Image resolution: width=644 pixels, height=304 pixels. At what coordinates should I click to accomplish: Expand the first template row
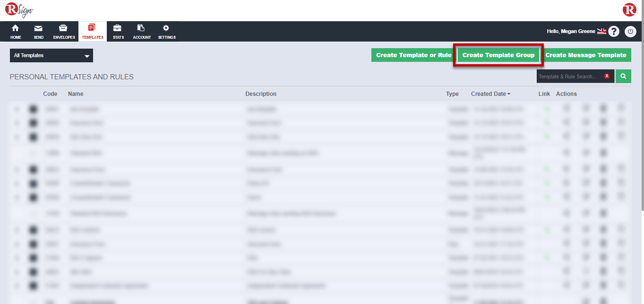tap(17, 109)
